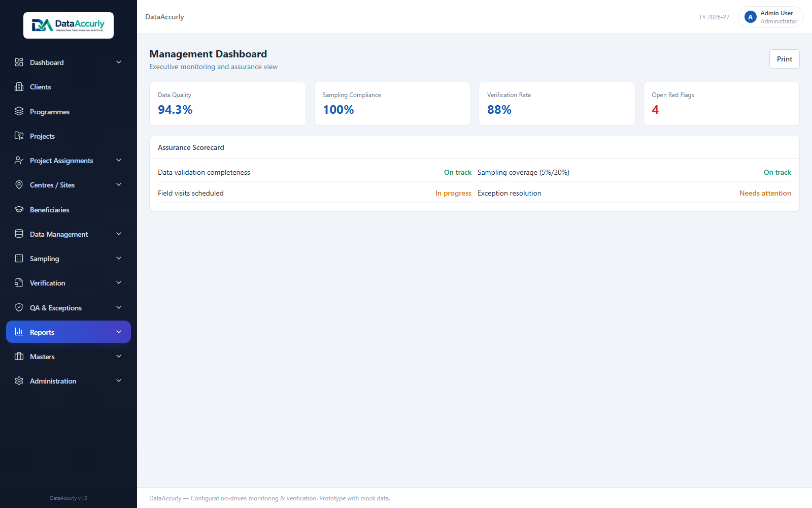The image size is (812, 508).
Task: Click 'Sampling coverage (5%/20%)' text
Action: (523, 172)
